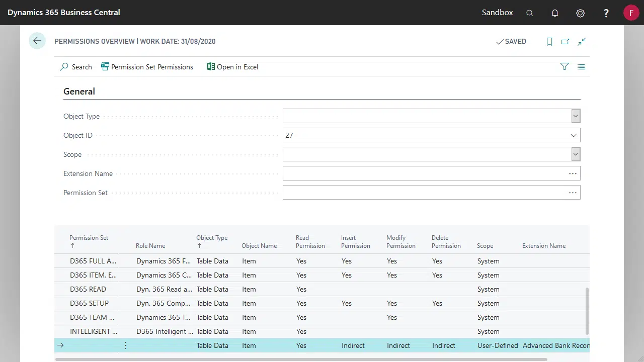Expand the Object ID dropdown arrow
The image size is (644, 362).
(573, 135)
